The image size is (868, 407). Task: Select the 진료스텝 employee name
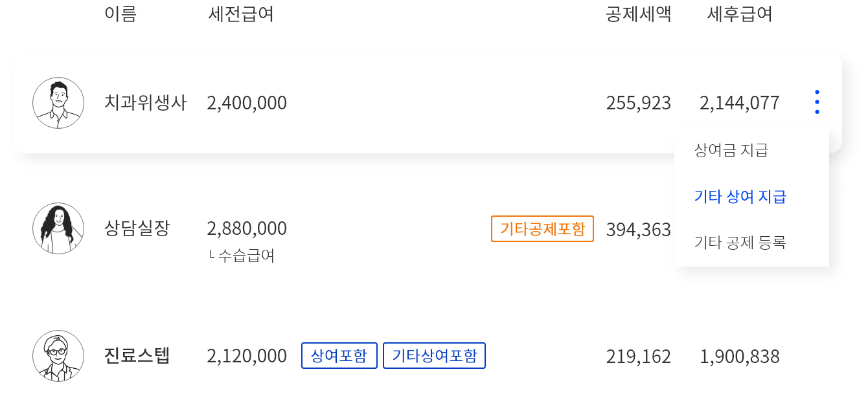coord(137,356)
